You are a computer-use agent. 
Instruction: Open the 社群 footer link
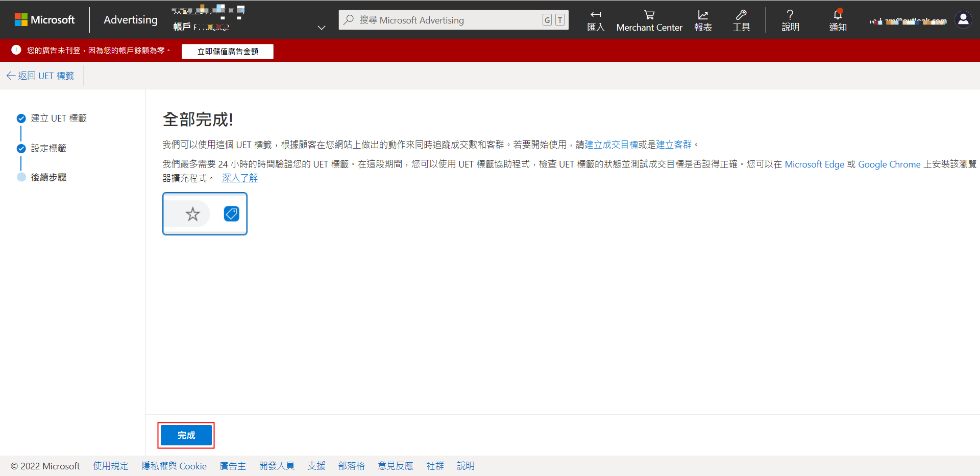[435, 466]
